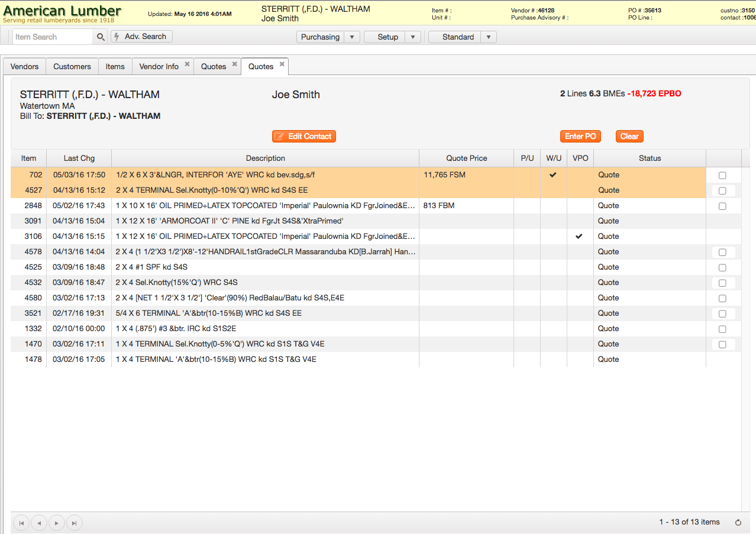Go to the previous page of results
The height and width of the screenshot is (534, 756).
click(39, 523)
